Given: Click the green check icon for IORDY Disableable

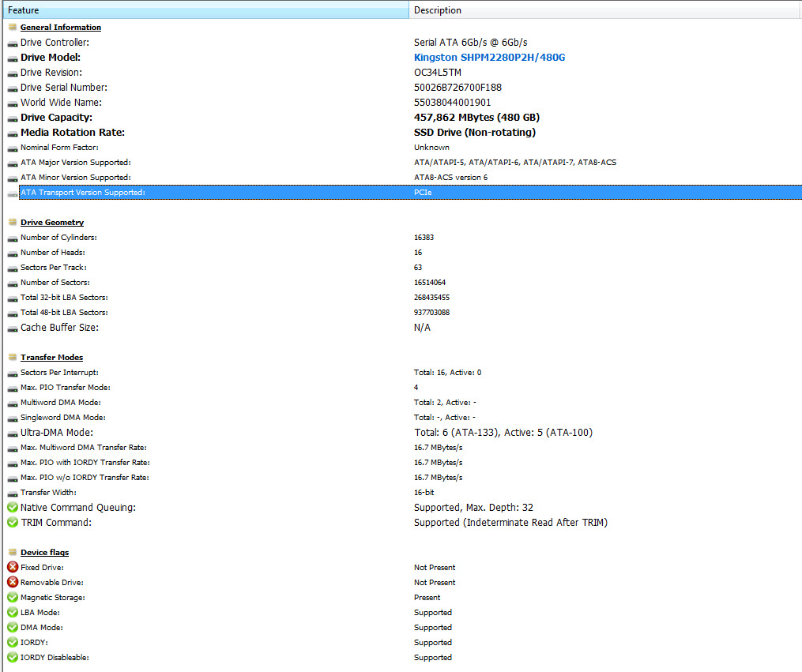Looking at the screenshot, I should tap(13, 657).
